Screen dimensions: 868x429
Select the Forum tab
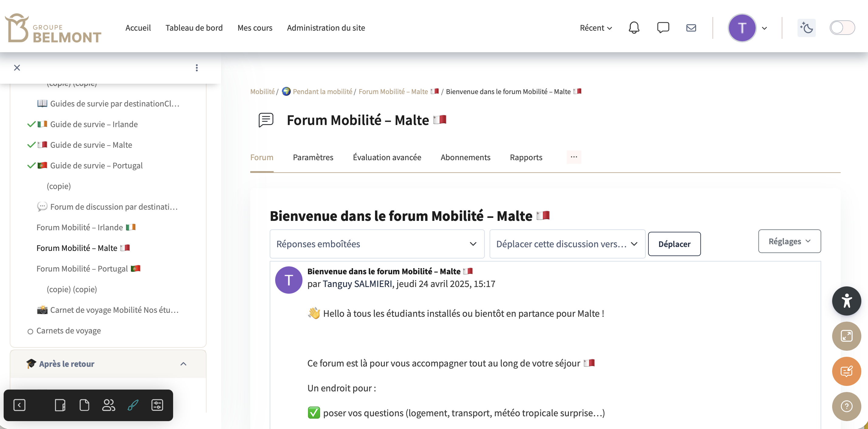coord(261,157)
